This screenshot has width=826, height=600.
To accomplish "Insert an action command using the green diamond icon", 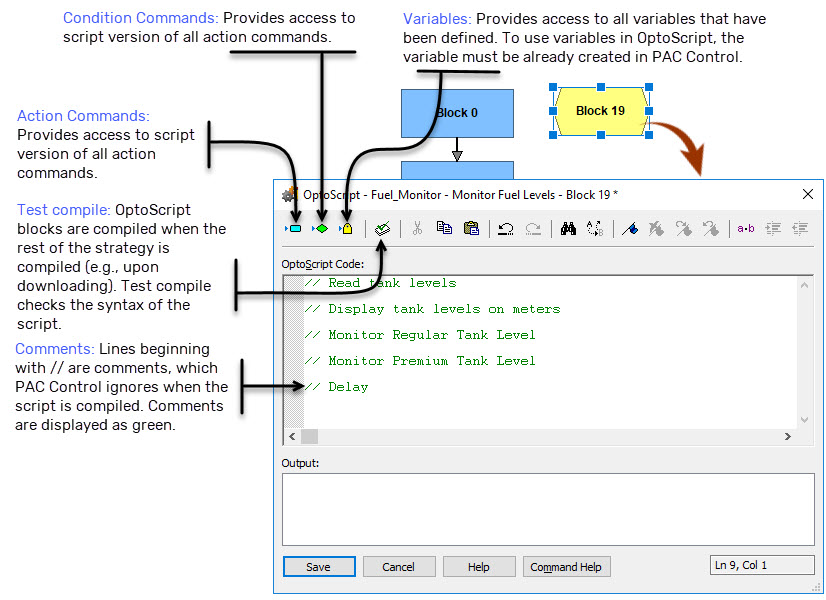I will (x=321, y=228).
